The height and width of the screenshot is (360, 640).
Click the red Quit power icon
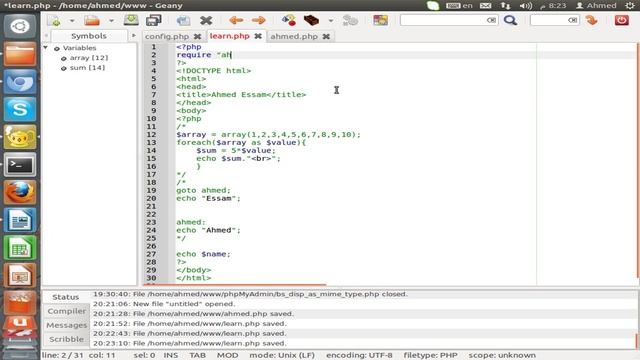(x=622, y=20)
